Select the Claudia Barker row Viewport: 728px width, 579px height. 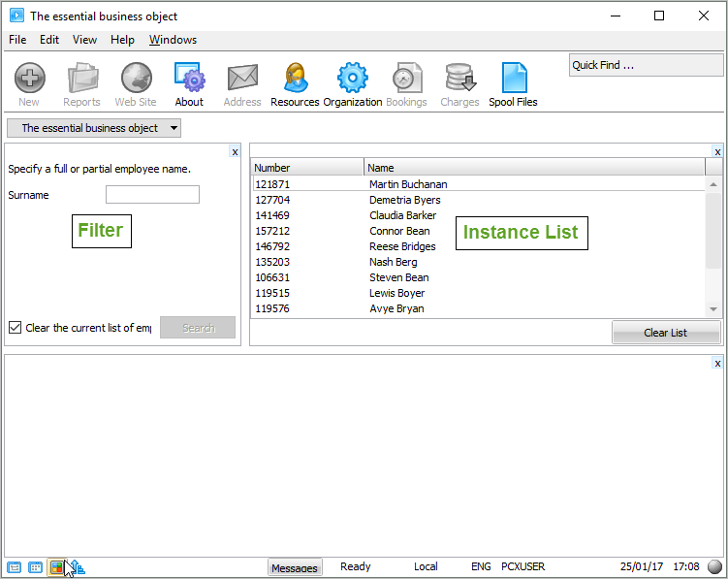click(x=479, y=215)
